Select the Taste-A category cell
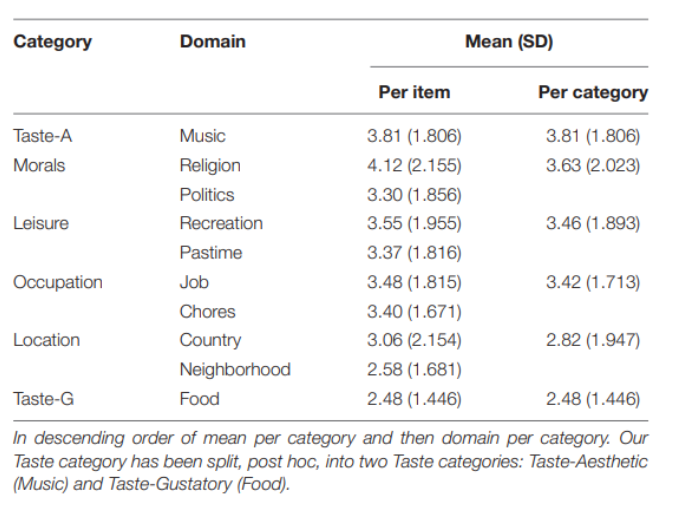 point(42,136)
